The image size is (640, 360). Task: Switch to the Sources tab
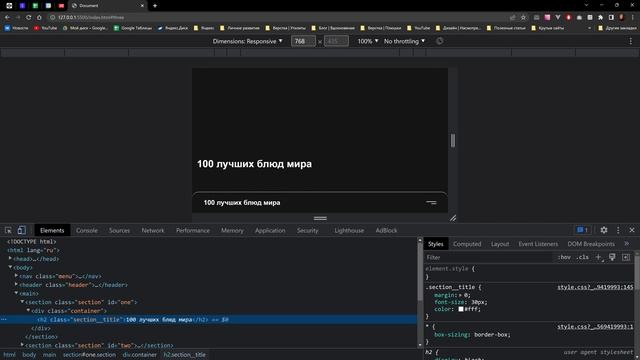point(119,230)
